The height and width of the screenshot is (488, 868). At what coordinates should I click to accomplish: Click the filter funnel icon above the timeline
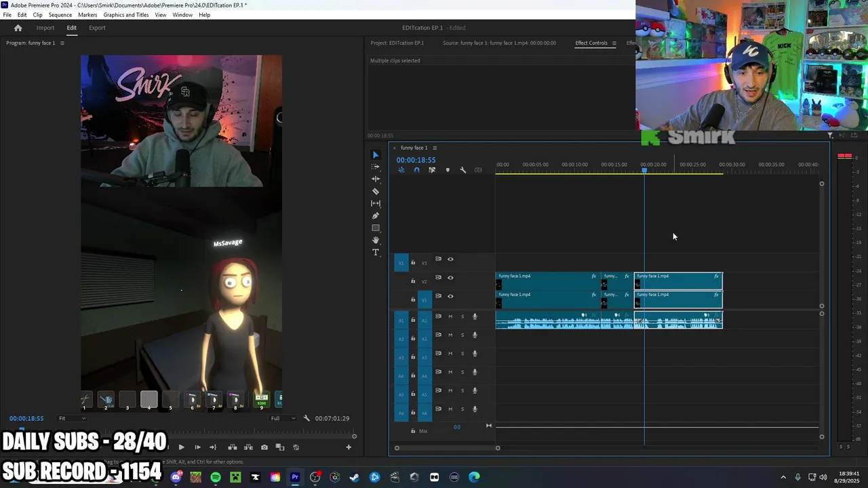pos(830,136)
